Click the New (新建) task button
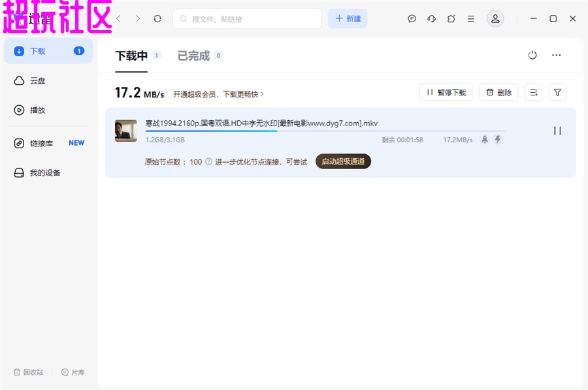Viewport: 588px width, 390px height. pos(348,19)
